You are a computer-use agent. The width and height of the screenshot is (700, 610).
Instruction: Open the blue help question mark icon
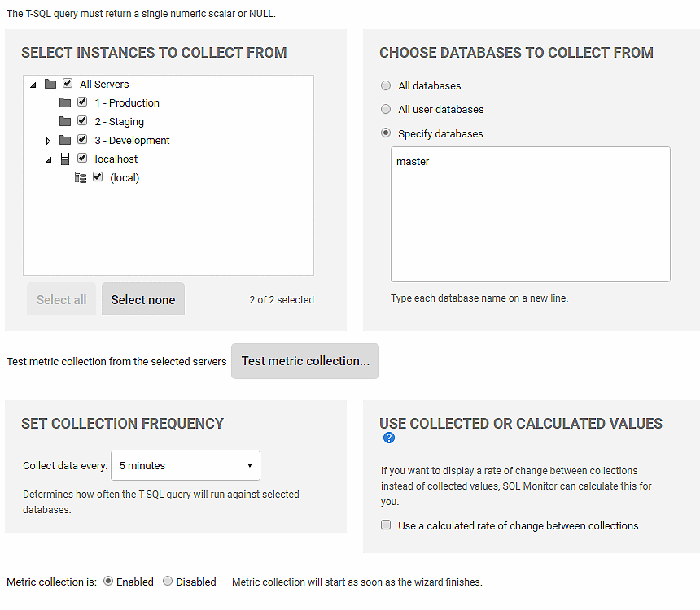click(x=389, y=438)
